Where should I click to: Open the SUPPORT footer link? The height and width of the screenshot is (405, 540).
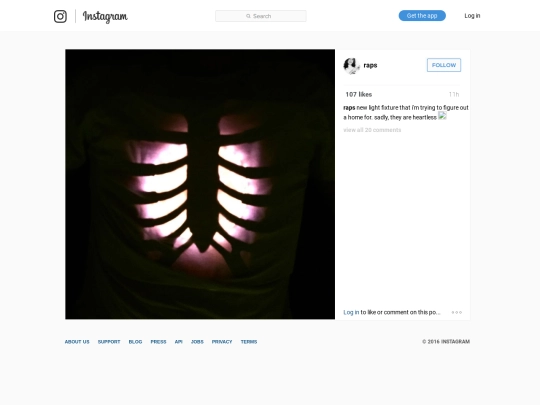109,342
